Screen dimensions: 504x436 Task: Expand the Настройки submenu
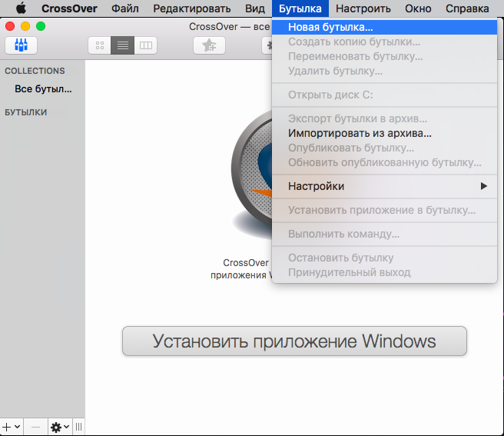(x=384, y=186)
